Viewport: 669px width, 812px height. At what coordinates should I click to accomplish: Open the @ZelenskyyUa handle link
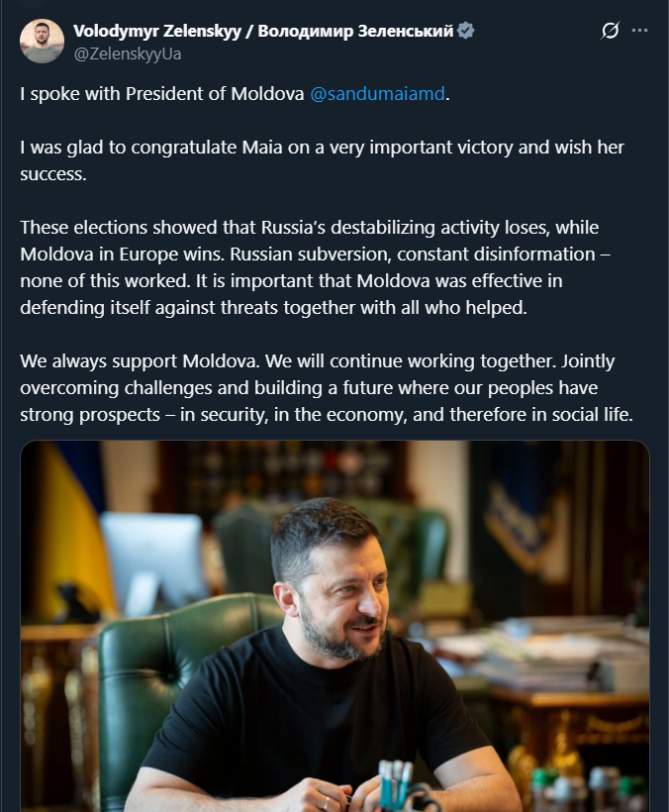(128, 51)
